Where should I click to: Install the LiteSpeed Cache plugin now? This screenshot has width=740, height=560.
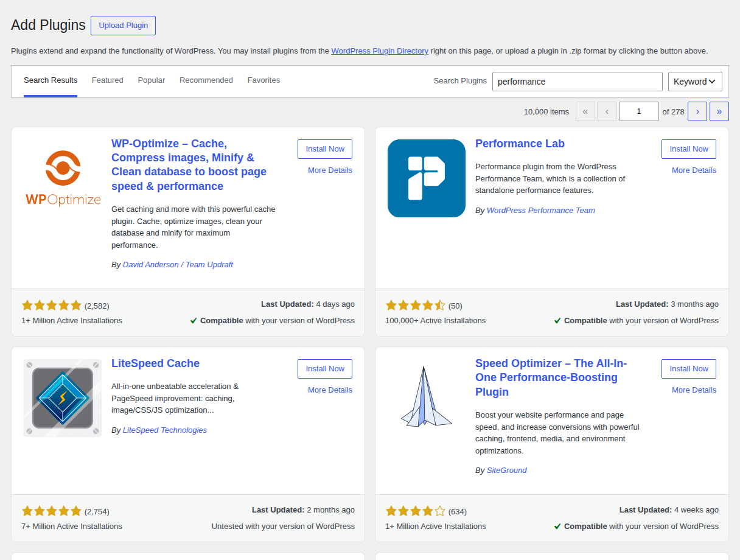pyautogui.click(x=325, y=369)
